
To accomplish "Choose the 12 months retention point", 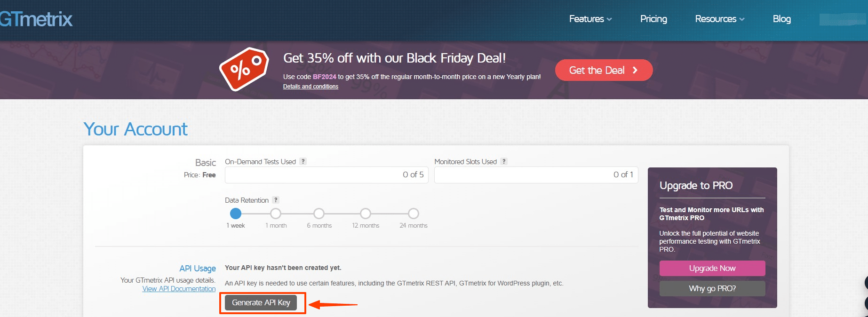I will tap(366, 214).
